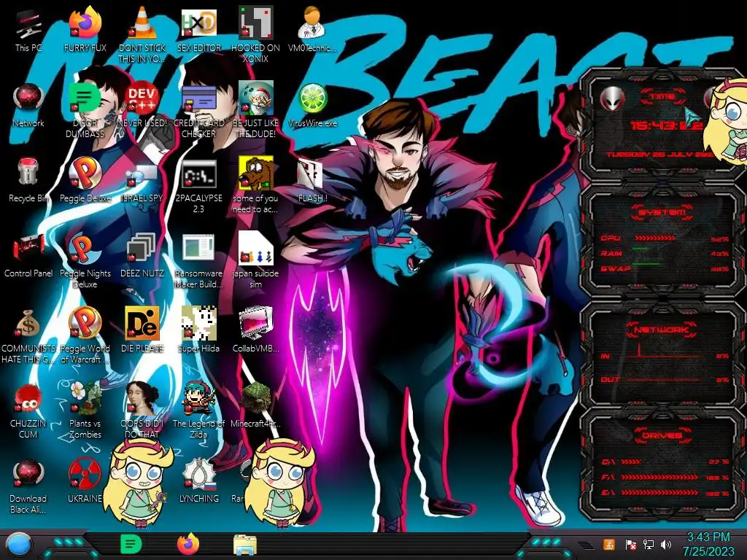Launch Firefox from the taskbar
747x560 pixels.
click(188, 544)
